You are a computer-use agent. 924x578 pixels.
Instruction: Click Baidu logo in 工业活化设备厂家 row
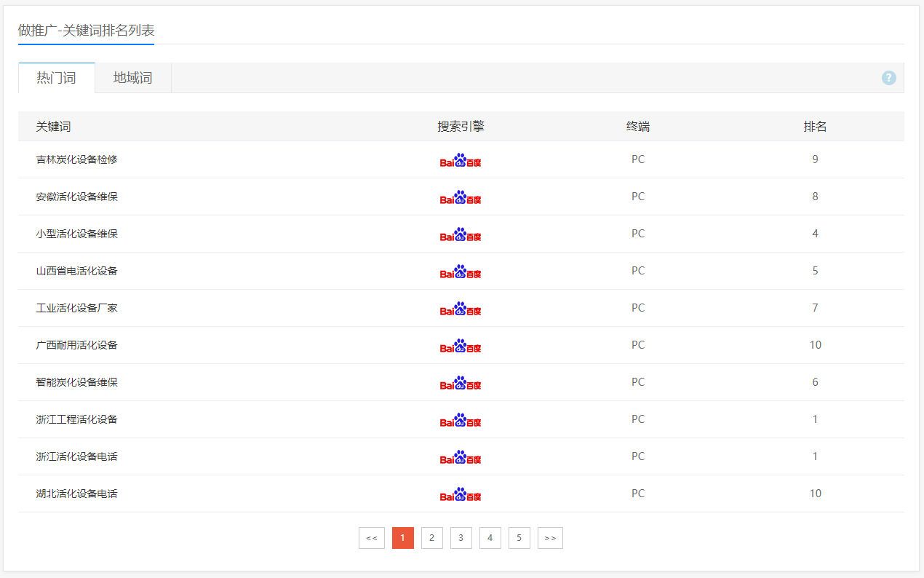pyautogui.click(x=461, y=309)
